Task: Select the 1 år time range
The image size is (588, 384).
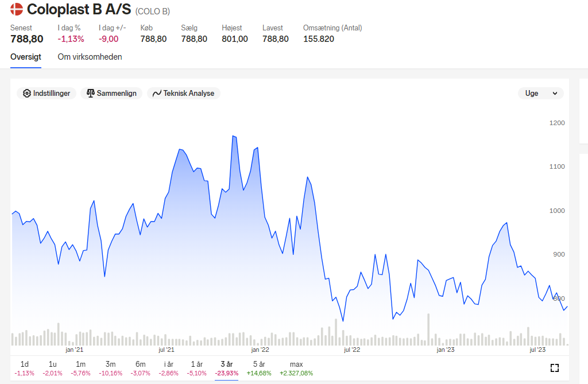Action: [x=197, y=369]
